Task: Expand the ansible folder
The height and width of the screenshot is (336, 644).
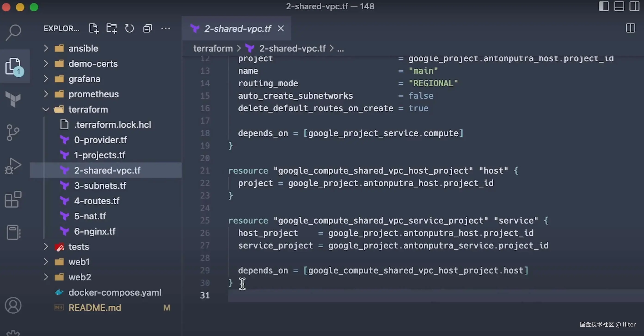Action: click(x=83, y=48)
